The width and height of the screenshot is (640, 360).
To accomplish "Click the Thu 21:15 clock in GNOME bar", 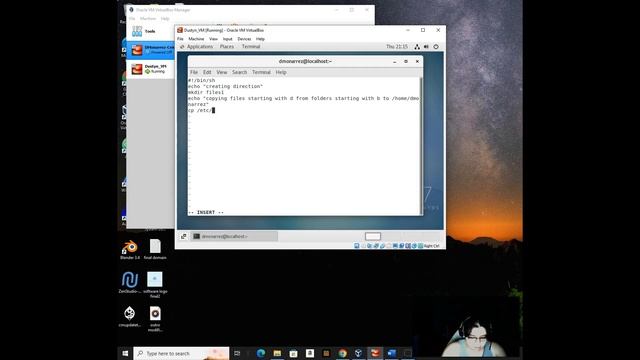I will pyautogui.click(x=397, y=47).
